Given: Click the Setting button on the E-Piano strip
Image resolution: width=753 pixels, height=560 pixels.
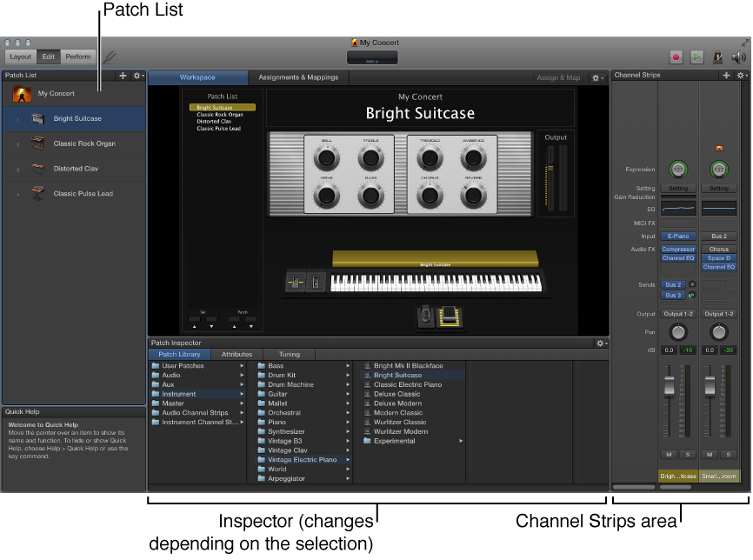Looking at the screenshot, I should click(678, 188).
